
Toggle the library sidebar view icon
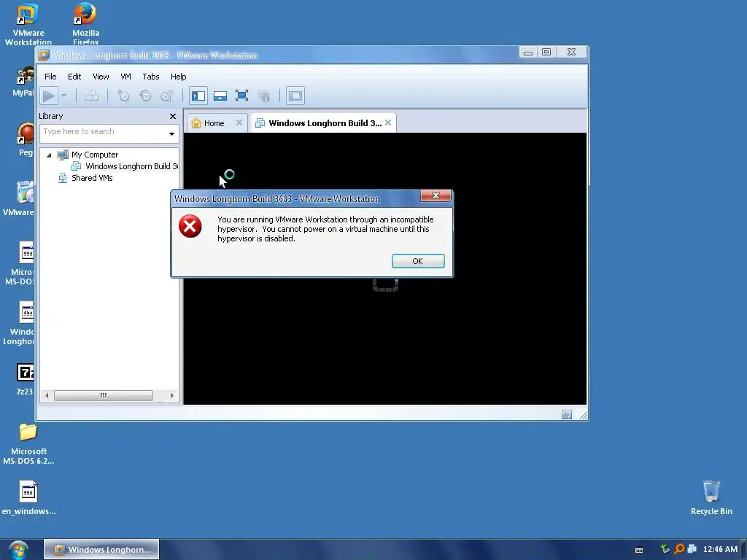pyautogui.click(x=198, y=96)
